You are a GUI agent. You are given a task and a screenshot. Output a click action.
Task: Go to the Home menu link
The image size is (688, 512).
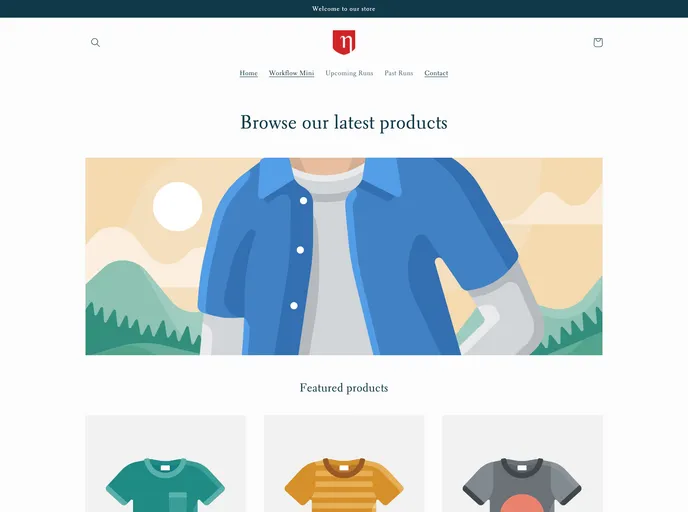click(248, 73)
